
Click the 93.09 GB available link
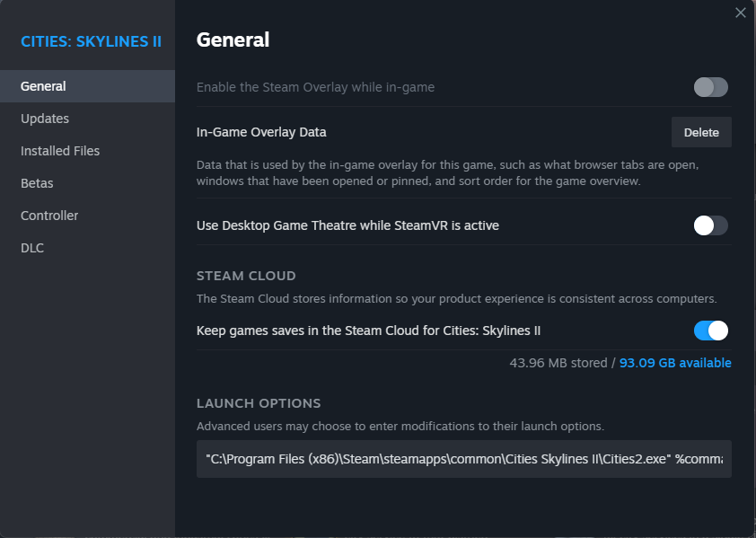tap(675, 363)
